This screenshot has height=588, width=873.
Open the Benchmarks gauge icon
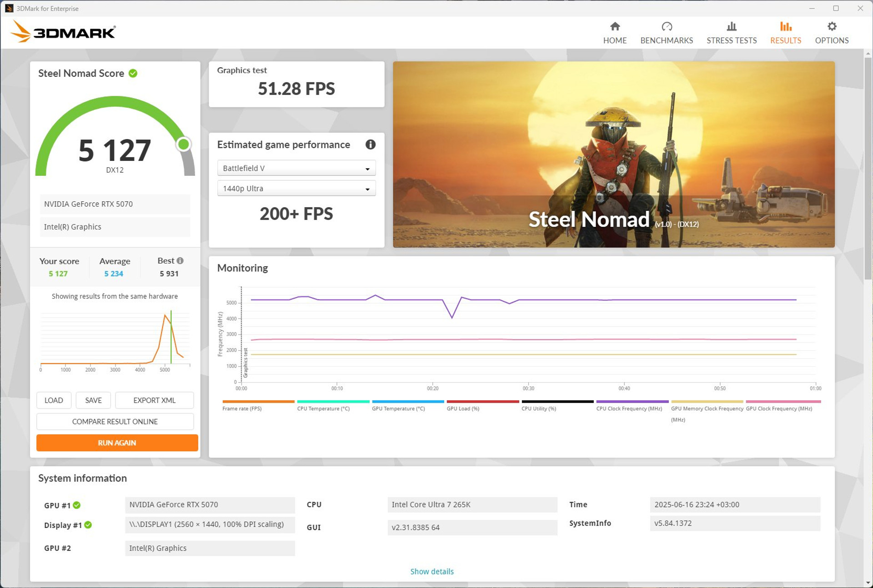pyautogui.click(x=667, y=26)
